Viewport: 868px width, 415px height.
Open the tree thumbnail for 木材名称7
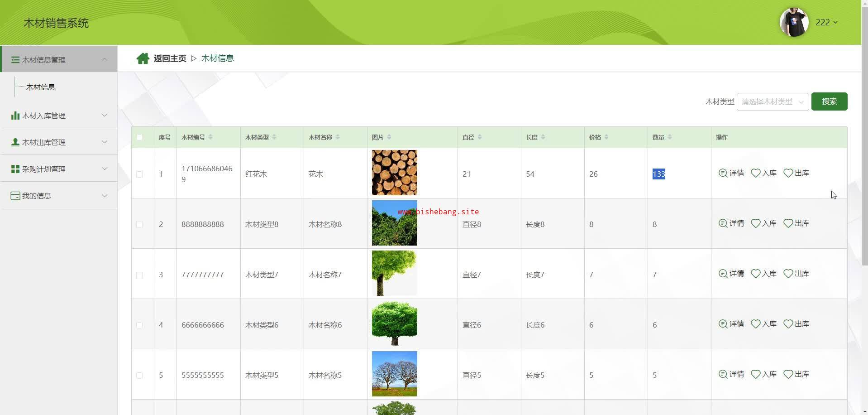pyautogui.click(x=395, y=273)
